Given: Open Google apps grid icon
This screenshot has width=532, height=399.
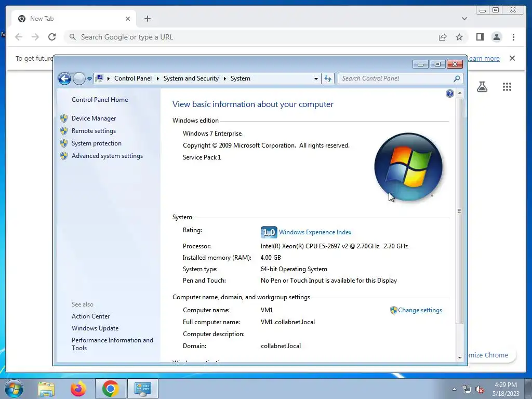Looking at the screenshot, I should [x=507, y=87].
